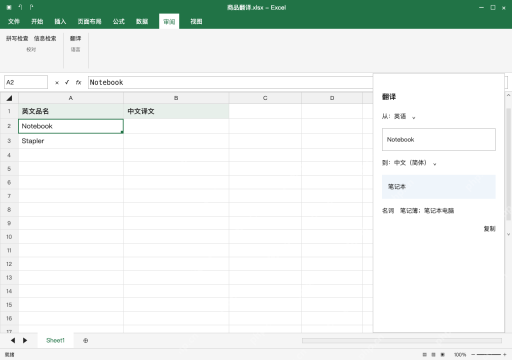Click the translation source text box
The height and width of the screenshot is (360, 512).
439,140
